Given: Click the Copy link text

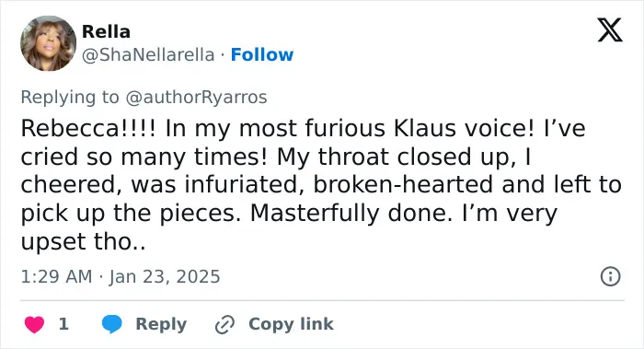Looking at the screenshot, I should pos(291,324).
